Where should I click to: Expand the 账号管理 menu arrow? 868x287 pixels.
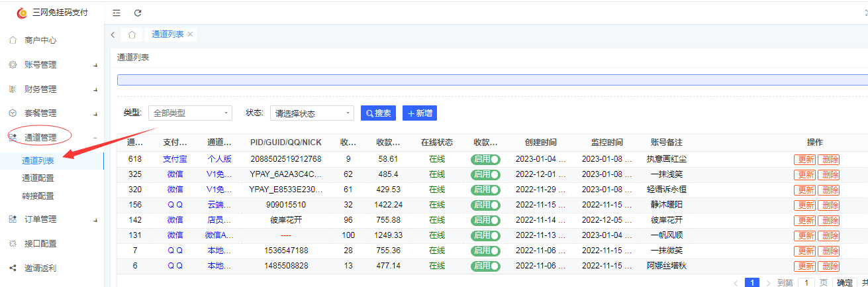point(95,65)
